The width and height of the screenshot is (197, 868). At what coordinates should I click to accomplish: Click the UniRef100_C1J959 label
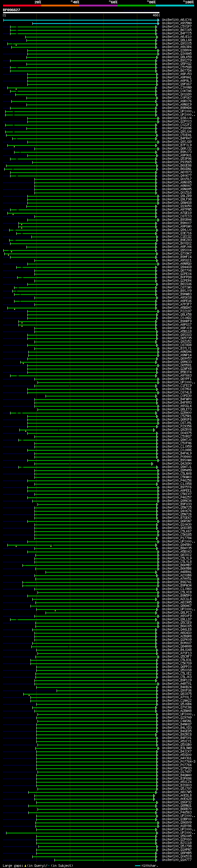pos(176,446)
